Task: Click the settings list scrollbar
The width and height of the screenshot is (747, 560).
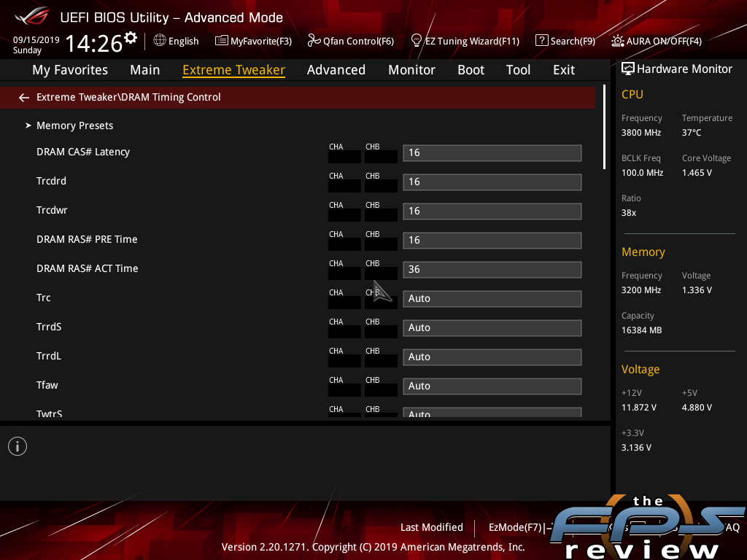Action: coord(604,127)
